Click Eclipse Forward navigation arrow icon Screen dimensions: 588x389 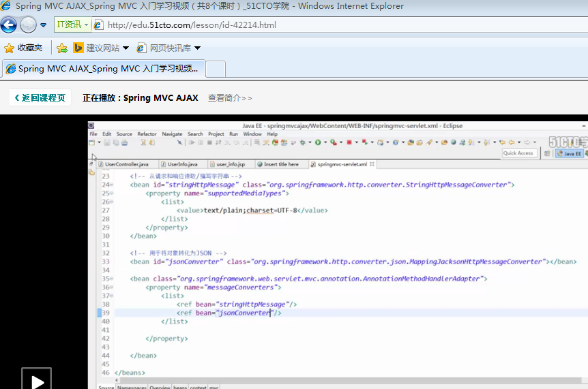(x=527, y=142)
